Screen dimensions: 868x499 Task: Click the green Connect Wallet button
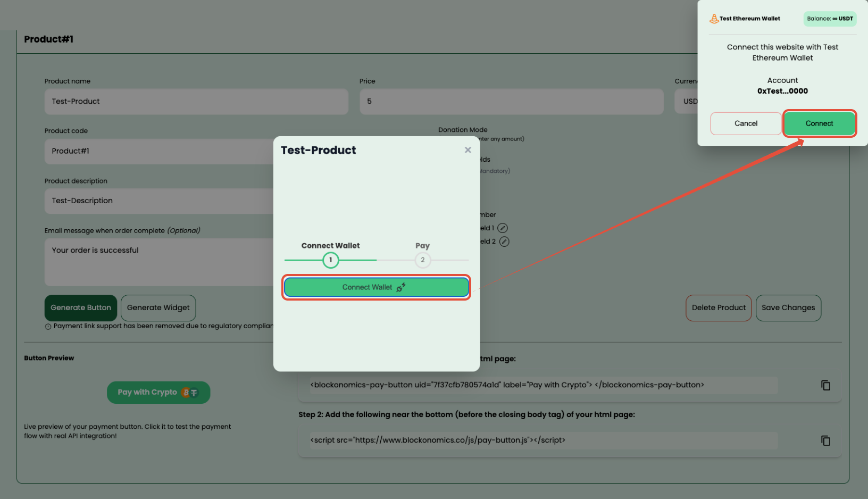click(376, 287)
